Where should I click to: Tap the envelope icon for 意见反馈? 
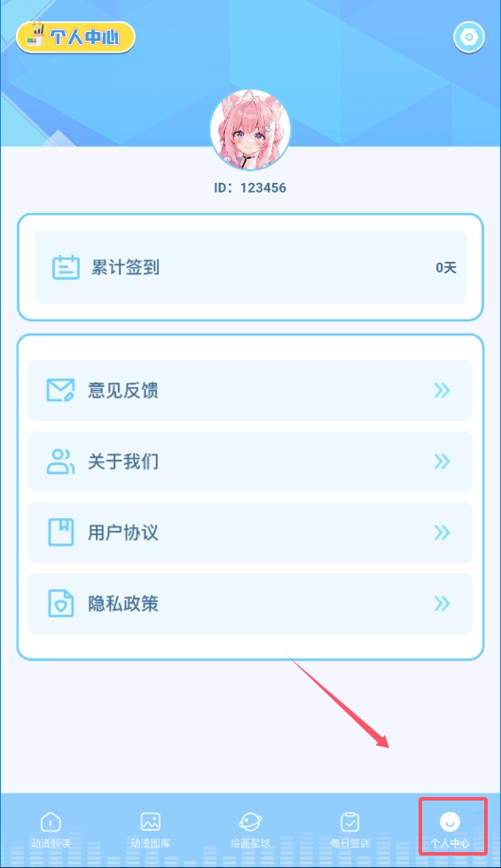60,391
